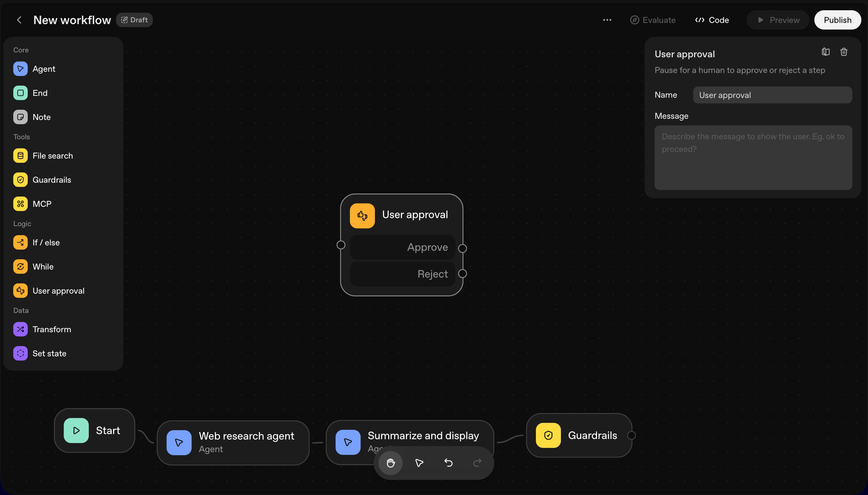Screen dimensions: 868x495
Task: Click the Approve output port on node
Action: (x=462, y=248)
